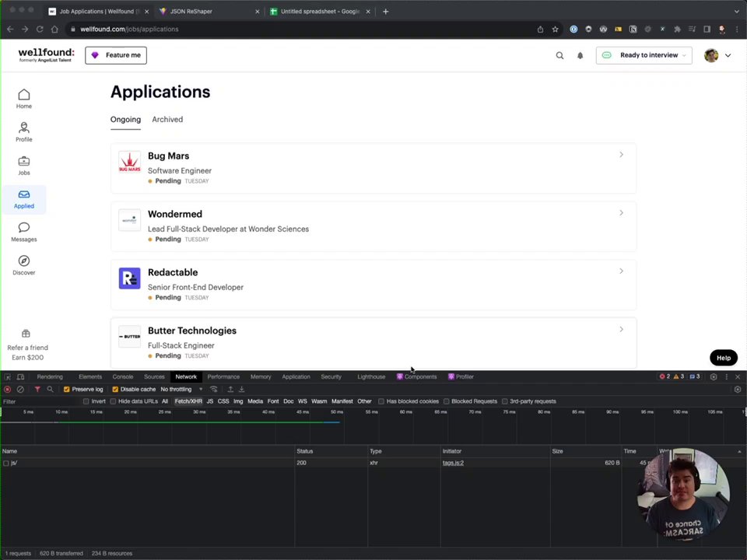The image size is (747, 560).
Task: Click the wellfound logo
Action: click(46, 54)
